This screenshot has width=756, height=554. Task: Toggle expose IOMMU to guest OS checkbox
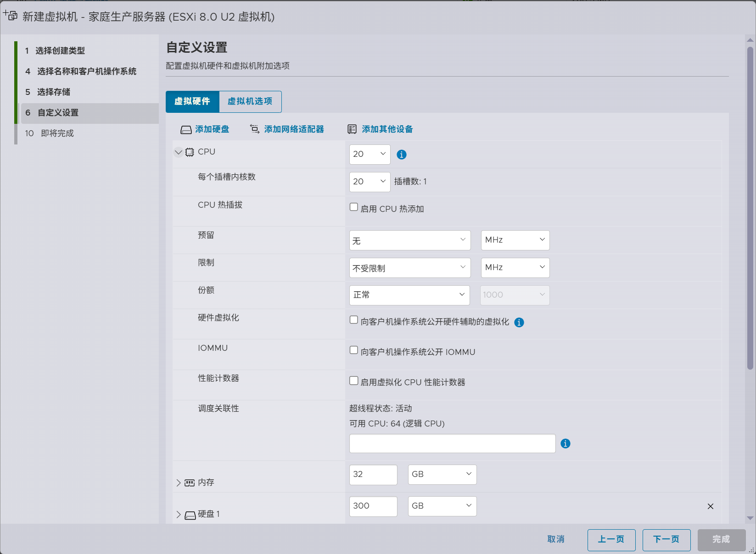coord(354,350)
